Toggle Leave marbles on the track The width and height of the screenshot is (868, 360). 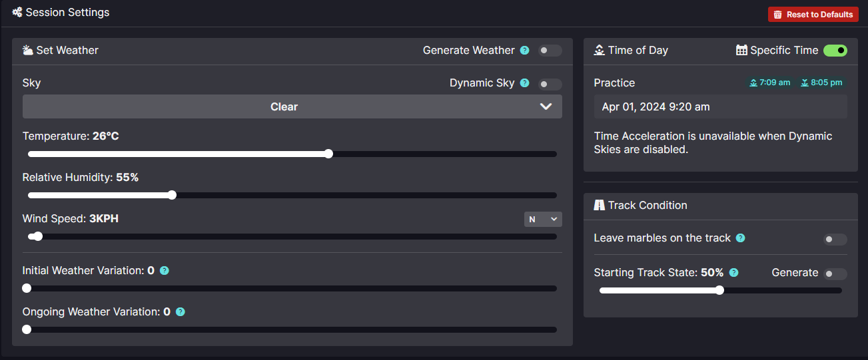click(835, 239)
